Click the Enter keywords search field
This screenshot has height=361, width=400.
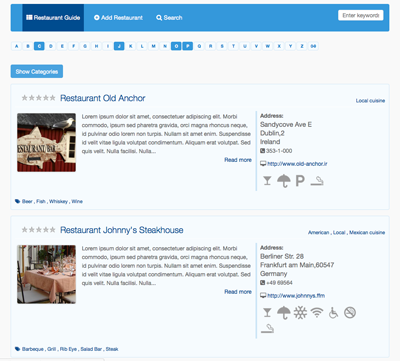click(x=361, y=15)
